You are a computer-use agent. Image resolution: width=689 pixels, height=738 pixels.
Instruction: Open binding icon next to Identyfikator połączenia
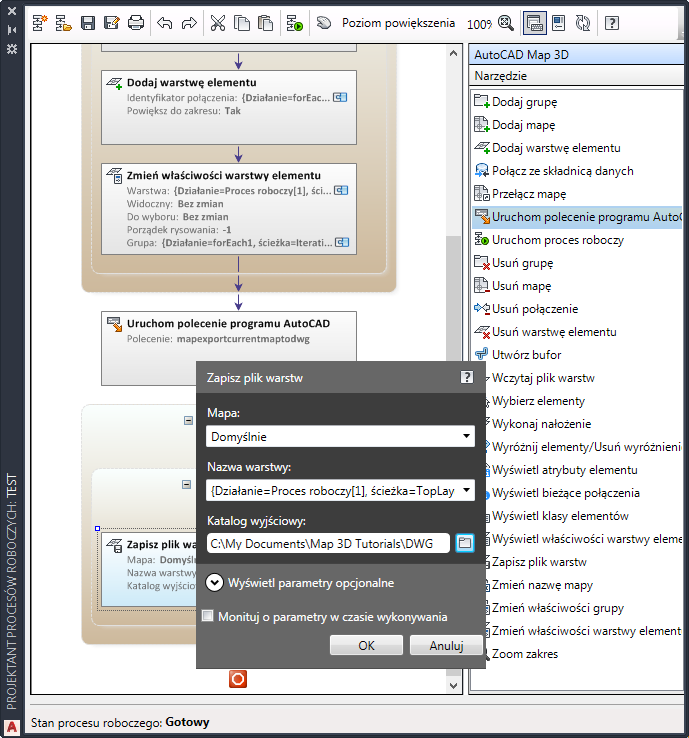(x=340, y=97)
